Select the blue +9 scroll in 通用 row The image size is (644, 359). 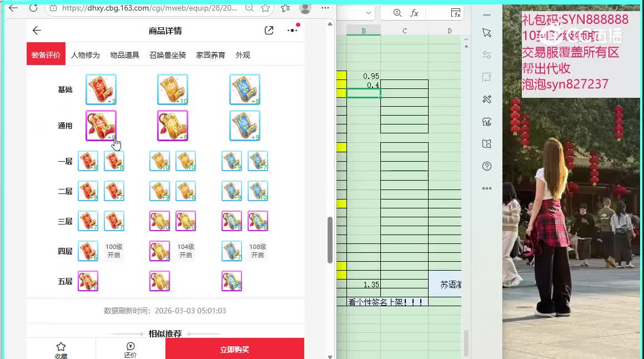pyautogui.click(x=245, y=126)
